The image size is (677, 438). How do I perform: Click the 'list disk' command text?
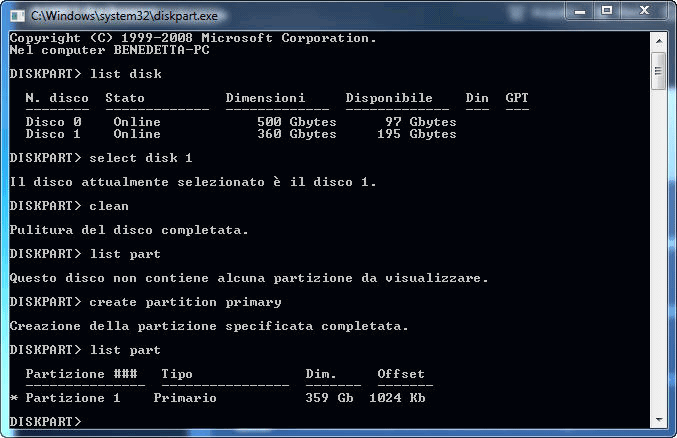point(125,74)
